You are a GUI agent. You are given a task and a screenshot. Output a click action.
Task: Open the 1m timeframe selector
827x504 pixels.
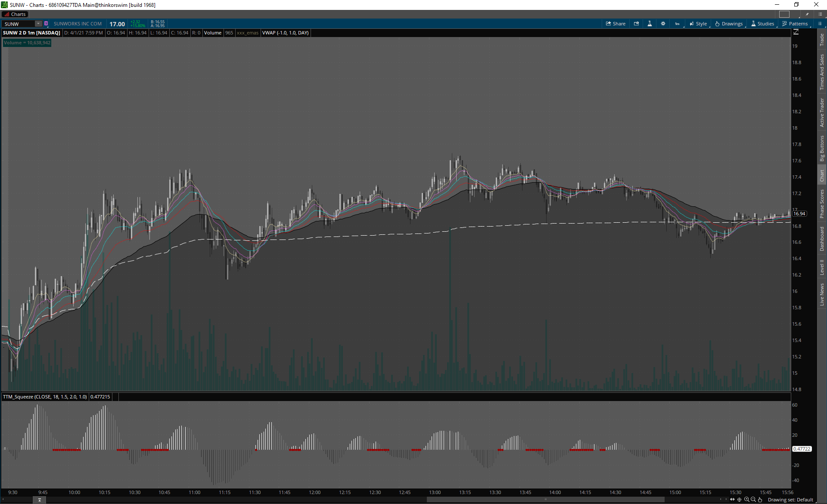coord(677,24)
